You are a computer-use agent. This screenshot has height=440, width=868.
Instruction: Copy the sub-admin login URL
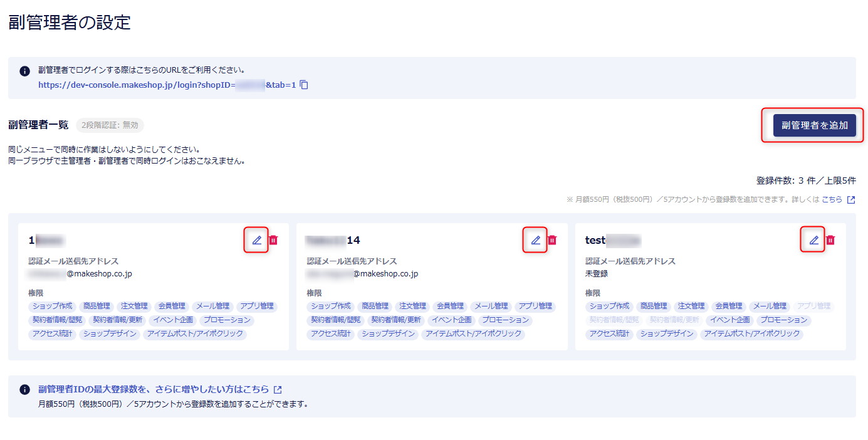tap(304, 85)
